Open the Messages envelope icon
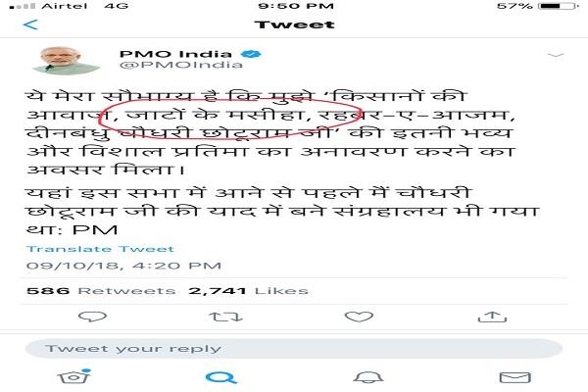Image resolution: width=588 pixels, height=392 pixels. click(515, 377)
